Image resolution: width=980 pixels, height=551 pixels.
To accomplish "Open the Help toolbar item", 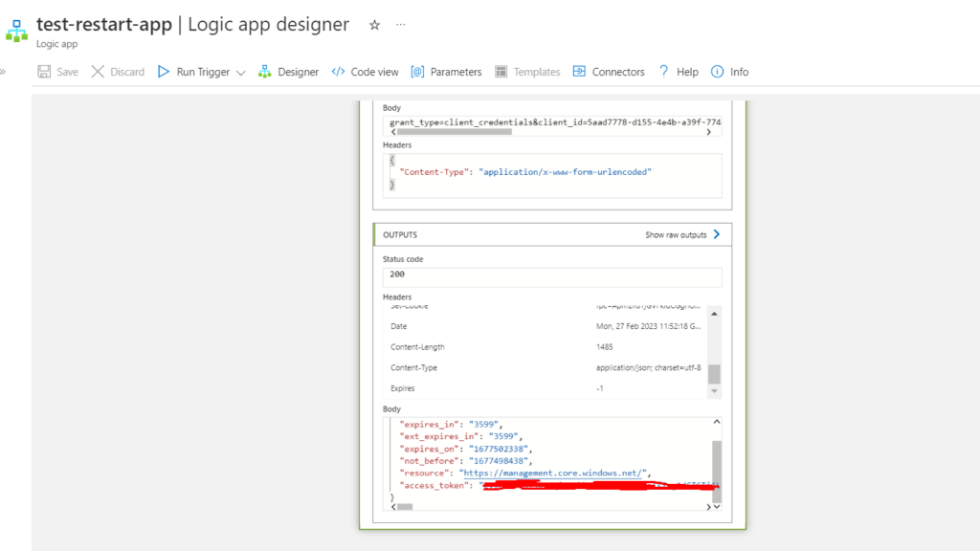I will click(679, 72).
